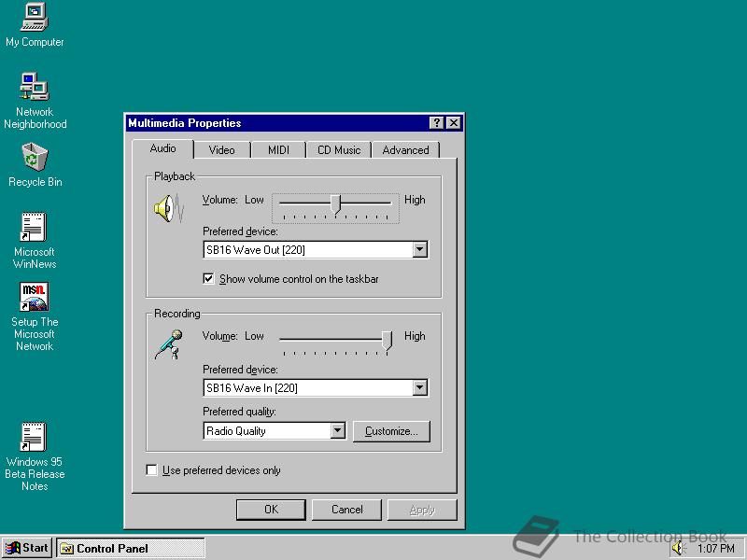This screenshot has height=560, width=747.
Task: Expand the Radio Quality dropdown
Action: tap(337, 430)
